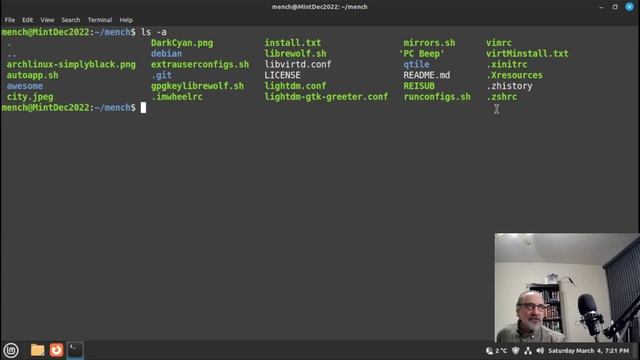This screenshot has height=360, width=640.
Task: Click the .git directory name
Action: [161, 76]
